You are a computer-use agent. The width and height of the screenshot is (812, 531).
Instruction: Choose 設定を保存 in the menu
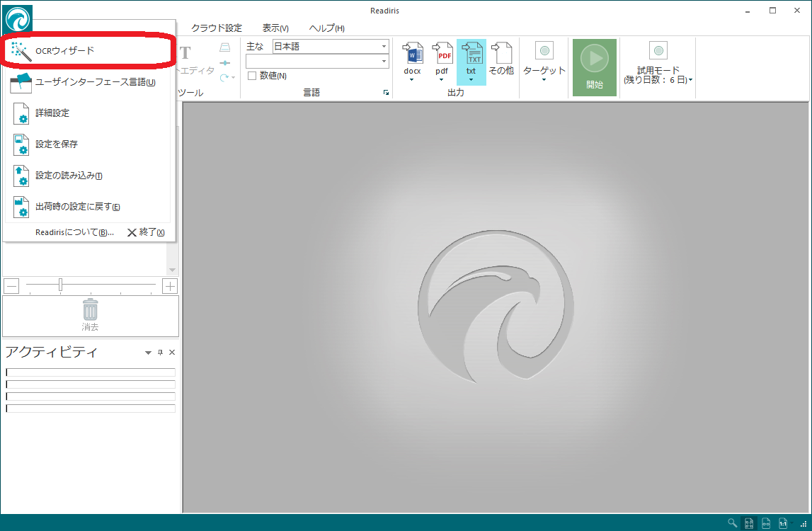87,144
